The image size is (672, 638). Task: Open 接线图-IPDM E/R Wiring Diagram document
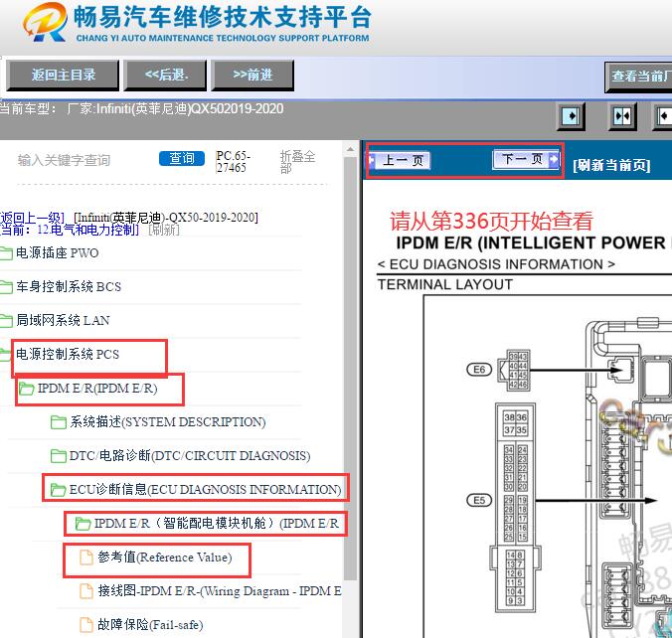tap(220, 591)
